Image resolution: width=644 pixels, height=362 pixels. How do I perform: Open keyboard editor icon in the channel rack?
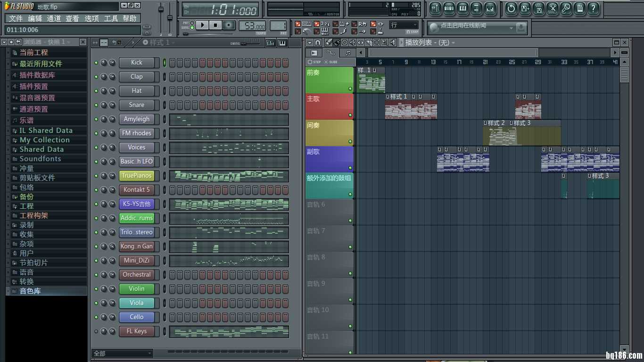click(282, 43)
